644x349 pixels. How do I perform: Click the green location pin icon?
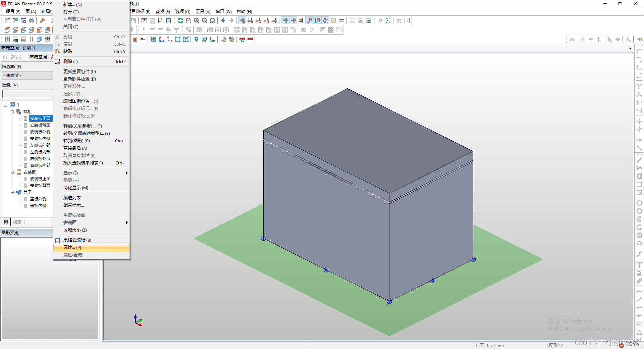197,39
